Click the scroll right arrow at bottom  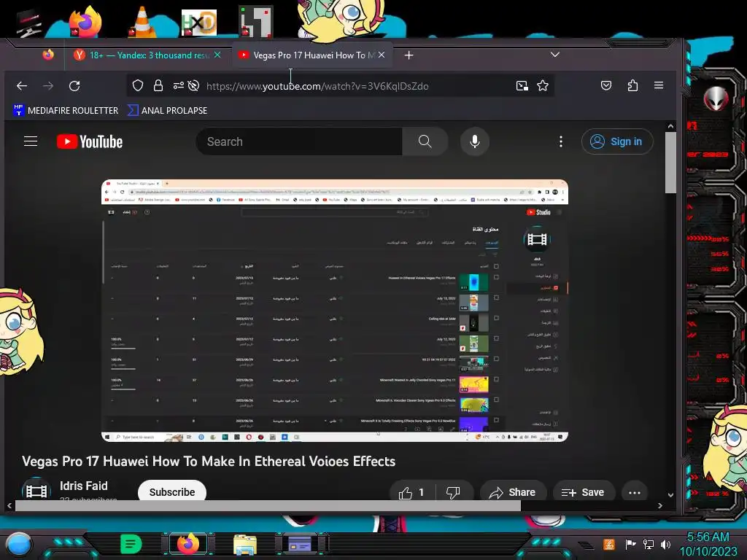pos(659,506)
